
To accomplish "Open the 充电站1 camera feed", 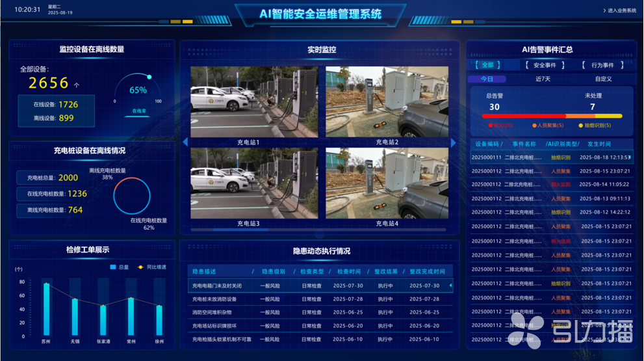I will pos(254,101).
